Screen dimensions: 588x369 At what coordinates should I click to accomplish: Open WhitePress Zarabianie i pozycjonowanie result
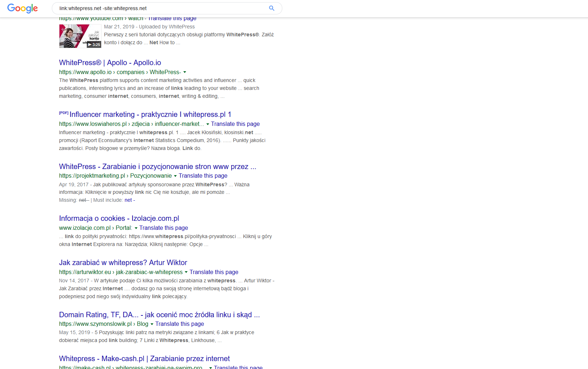click(158, 167)
